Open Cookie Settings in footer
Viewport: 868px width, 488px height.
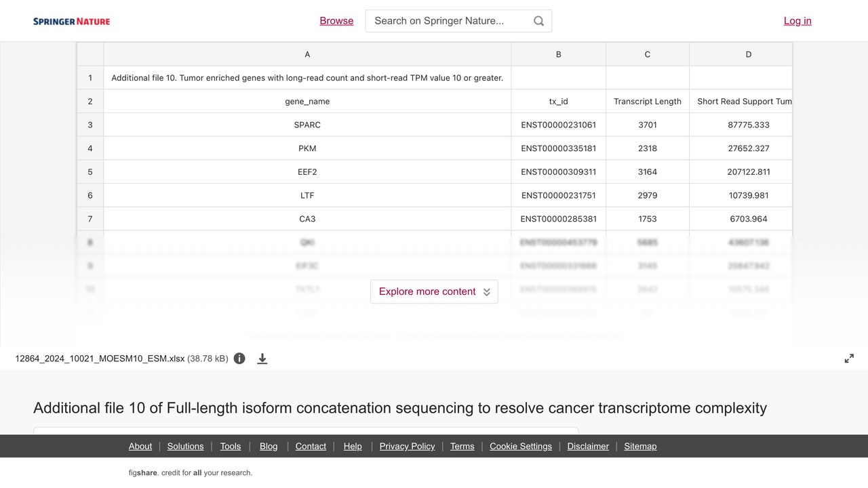(521, 446)
